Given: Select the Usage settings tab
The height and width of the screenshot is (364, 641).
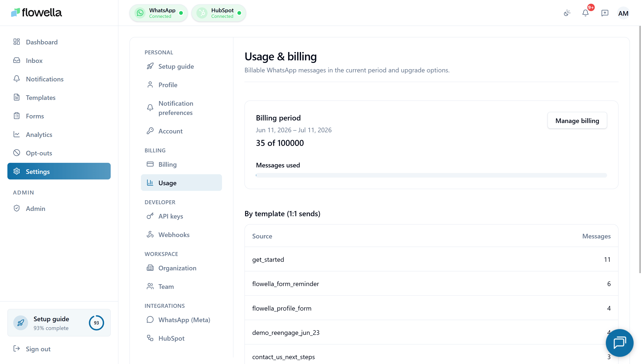Looking at the screenshot, I should click(182, 183).
